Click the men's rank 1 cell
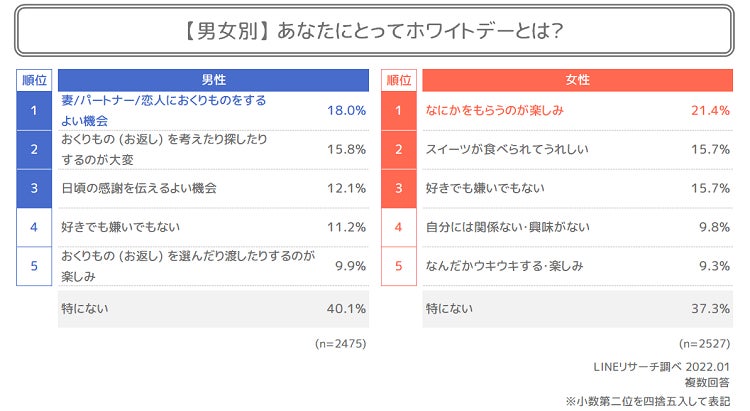The height and width of the screenshot is (411, 750). 33,111
